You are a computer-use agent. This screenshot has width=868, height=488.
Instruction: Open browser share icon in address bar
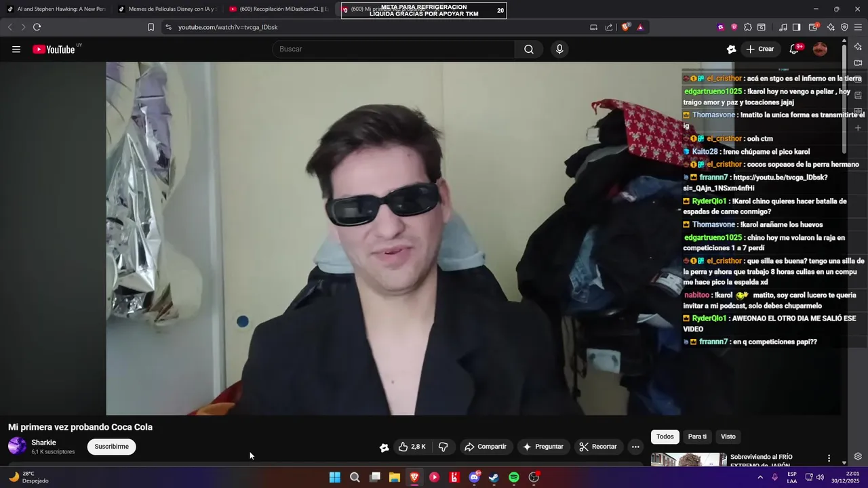(x=609, y=27)
